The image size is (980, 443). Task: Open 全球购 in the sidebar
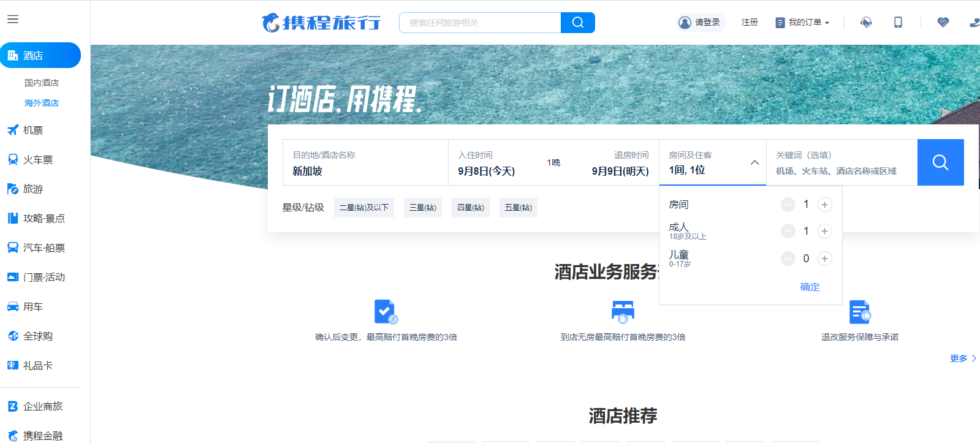pos(37,336)
